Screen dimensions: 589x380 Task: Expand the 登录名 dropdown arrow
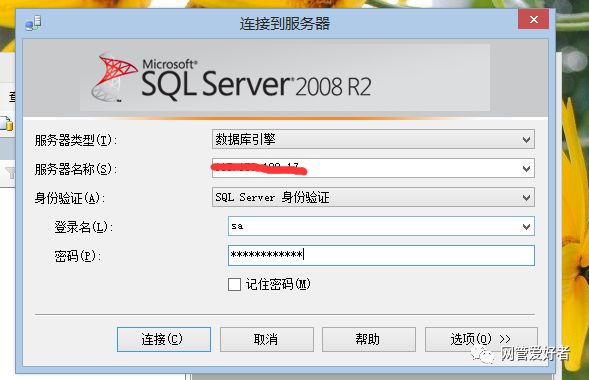(x=526, y=226)
